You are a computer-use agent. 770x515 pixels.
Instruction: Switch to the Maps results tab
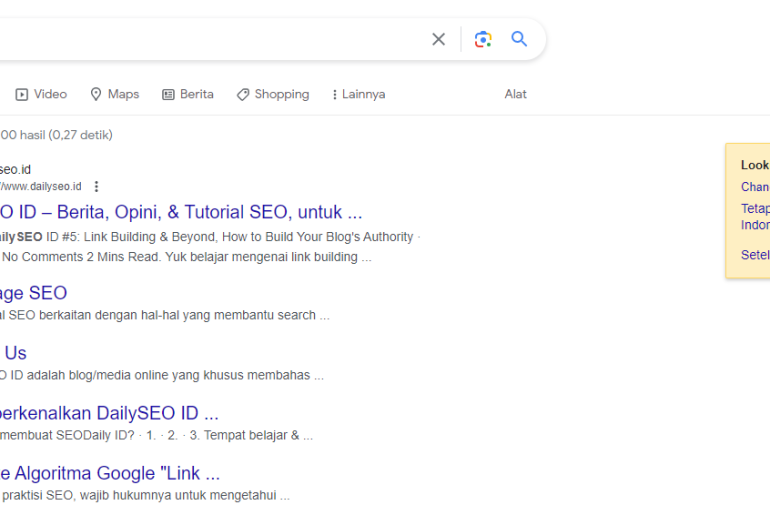(115, 94)
